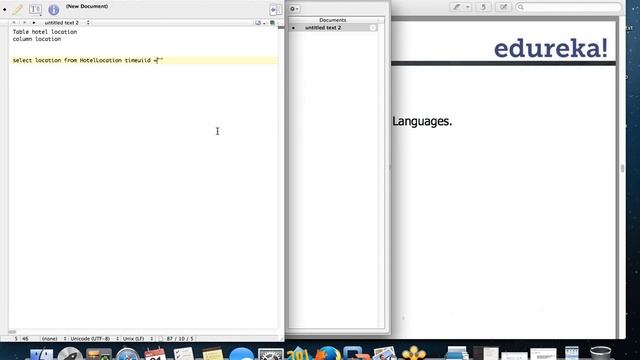640x360 pixels.
Task: Close "untitled text 2" with the circle button in the Documents list
Action: tap(373, 28)
